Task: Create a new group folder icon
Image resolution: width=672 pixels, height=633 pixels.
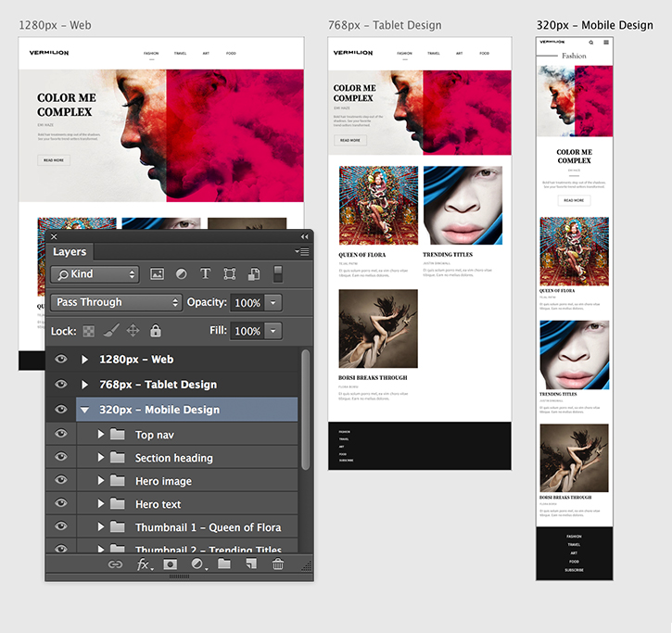Action: pos(224,563)
